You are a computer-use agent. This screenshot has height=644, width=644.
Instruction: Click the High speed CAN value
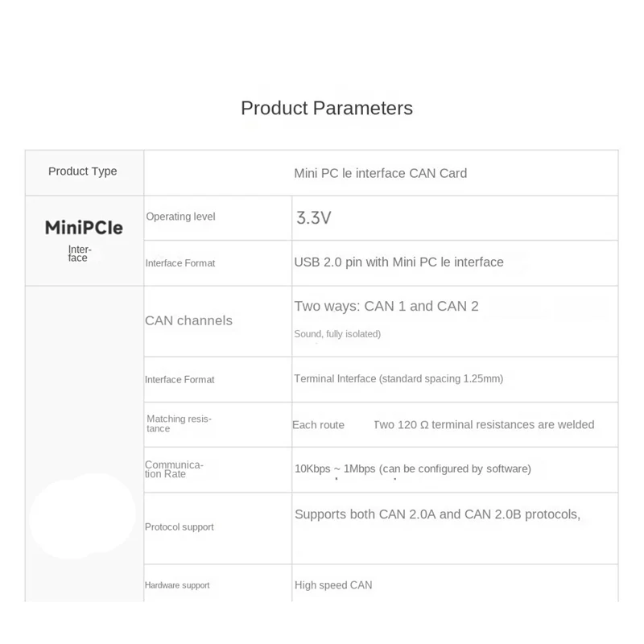coord(333,585)
